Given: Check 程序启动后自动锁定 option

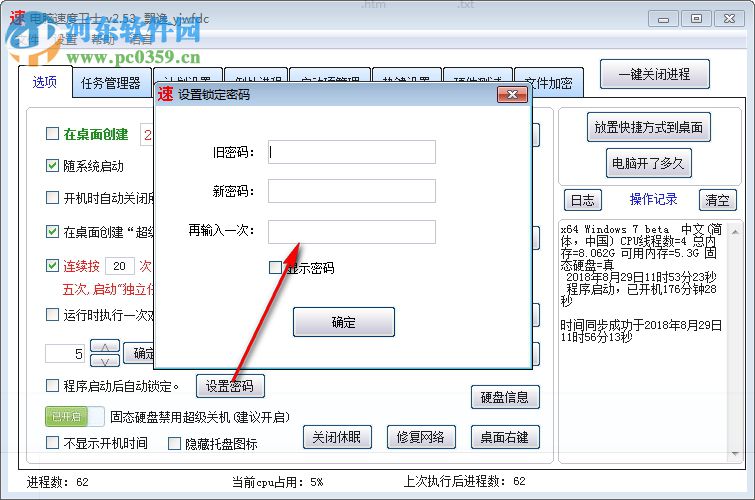Looking at the screenshot, I should tap(52, 385).
